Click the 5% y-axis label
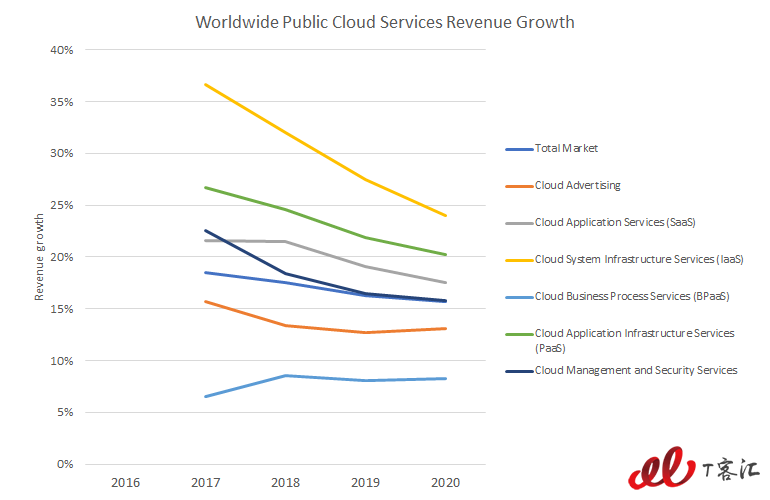The height and width of the screenshot is (500, 770). pyautogui.click(x=65, y=412)
